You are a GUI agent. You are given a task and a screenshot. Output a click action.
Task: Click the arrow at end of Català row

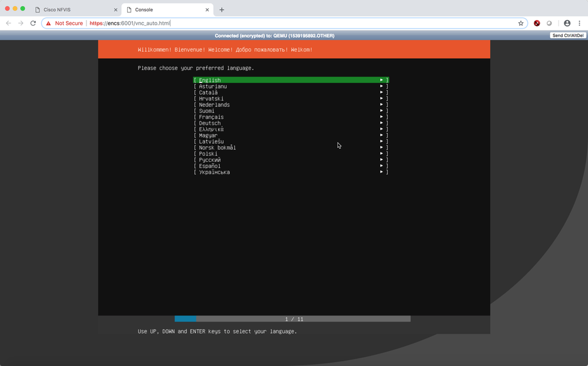(381, 92)
